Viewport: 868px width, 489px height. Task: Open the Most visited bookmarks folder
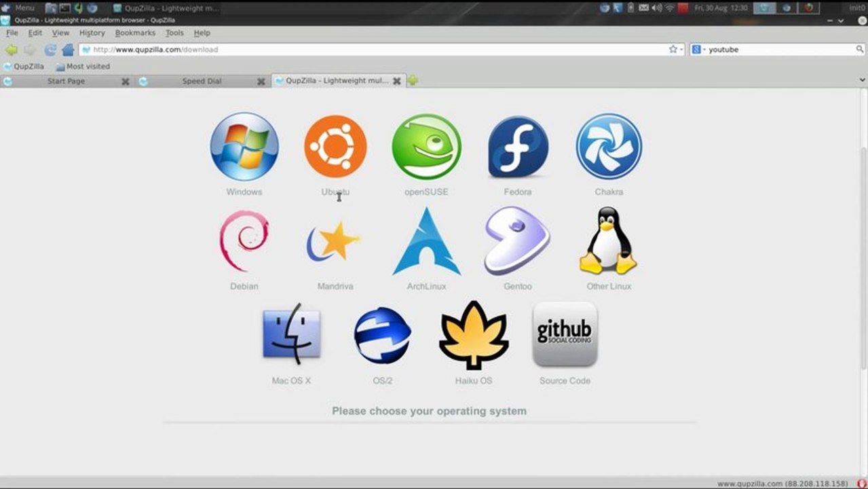83,67
